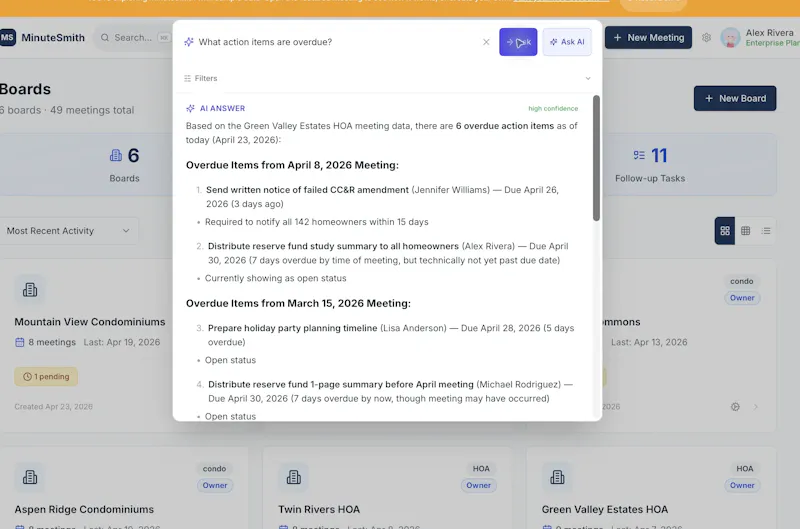
Task: Click the New Meeting button
Action: pyautogui.click(x=648, y=37)
